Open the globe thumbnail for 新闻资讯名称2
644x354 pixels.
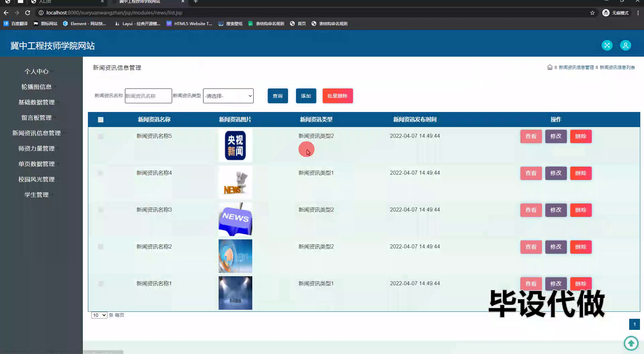[x=235, y=256]
